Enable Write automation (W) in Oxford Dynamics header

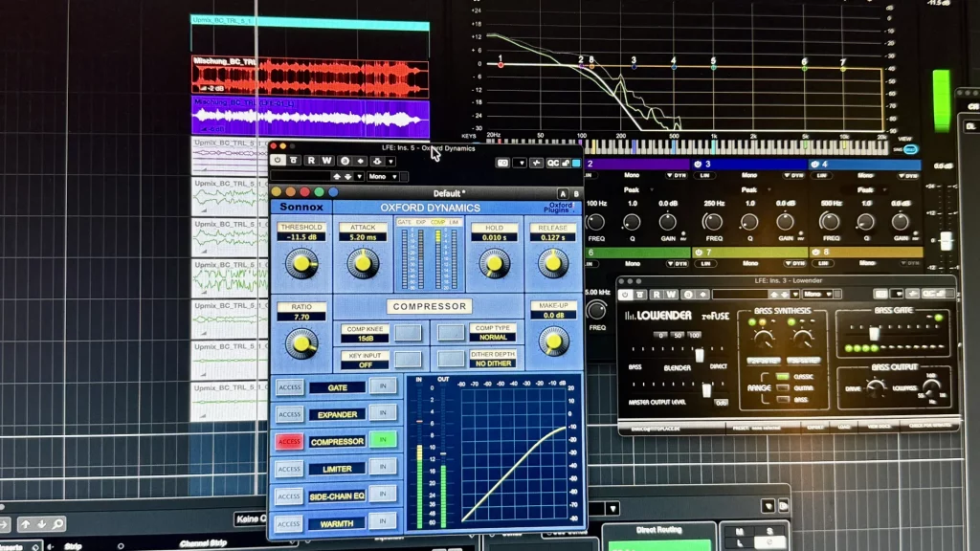point(327,161)
